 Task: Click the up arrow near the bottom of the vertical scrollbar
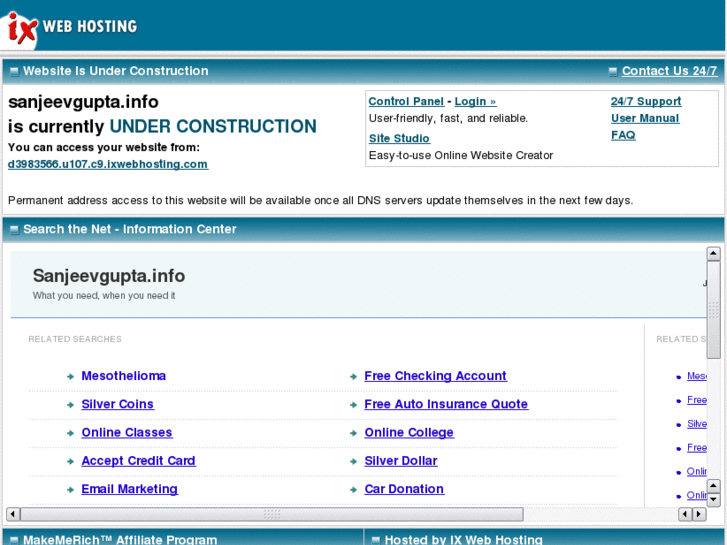coord(713,486)
